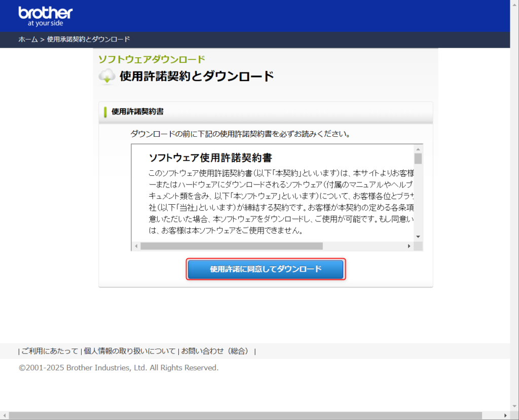Click page horizontal scrollbar left arrow
This screenshot has width=519, height=420.
tap(4, 415)
